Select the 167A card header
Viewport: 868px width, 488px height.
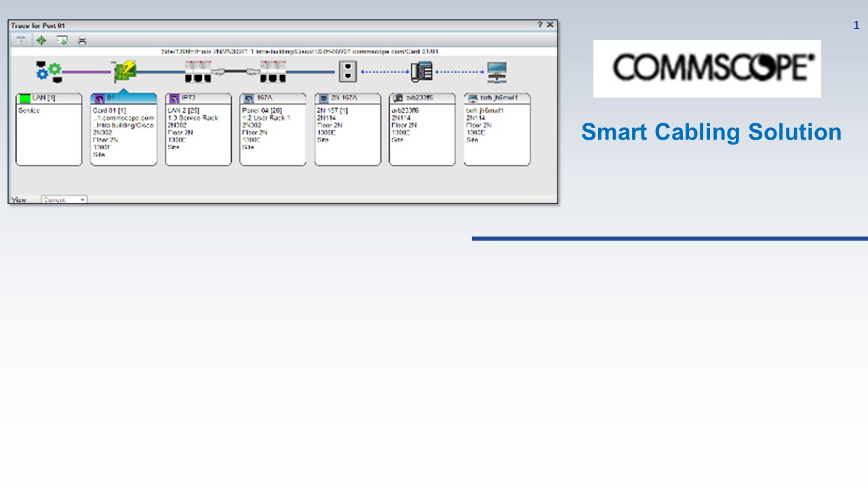click(273, 99)
